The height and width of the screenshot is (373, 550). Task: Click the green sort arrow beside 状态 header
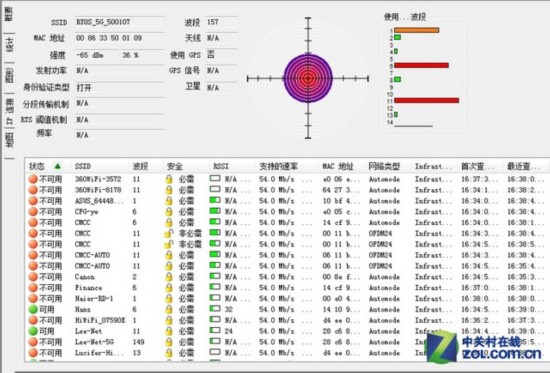point(58,166)
